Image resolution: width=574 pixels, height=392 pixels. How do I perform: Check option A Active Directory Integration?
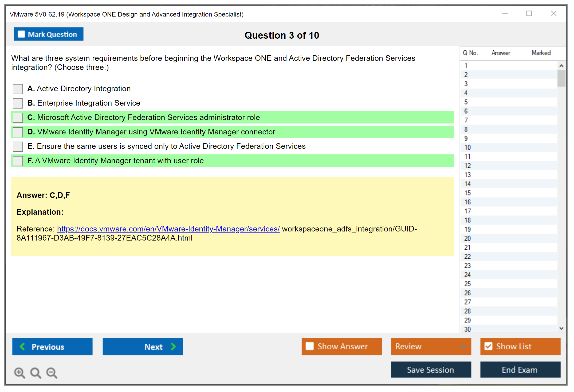tap(18, 89)
